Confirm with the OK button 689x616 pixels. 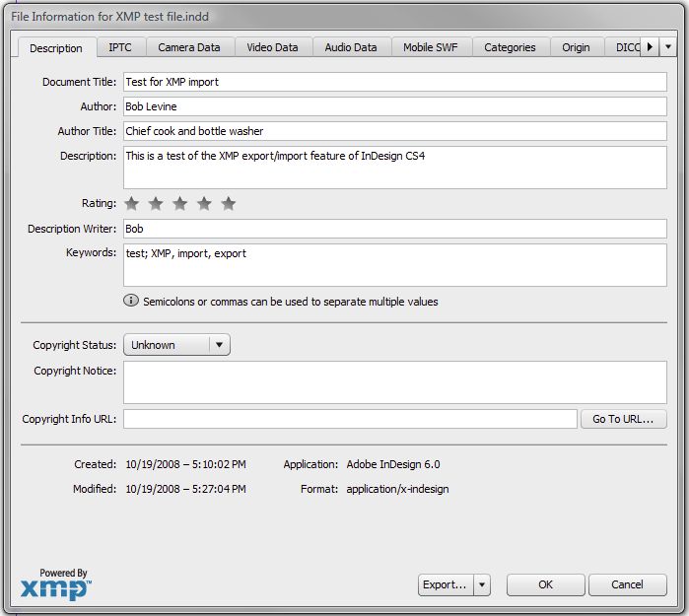coord(546,584)
